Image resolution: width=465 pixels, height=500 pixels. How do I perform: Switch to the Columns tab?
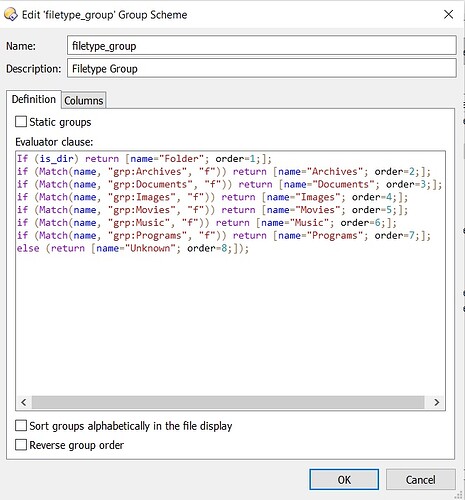[x=84, y=100]
